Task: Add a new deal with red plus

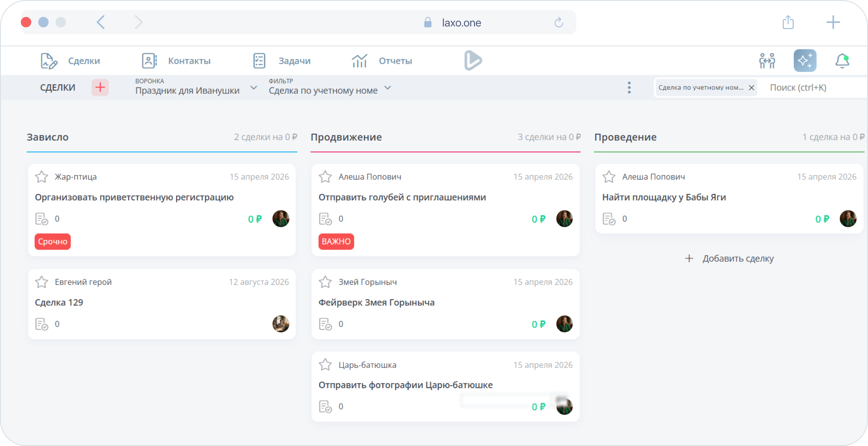Action: (100, 87)
